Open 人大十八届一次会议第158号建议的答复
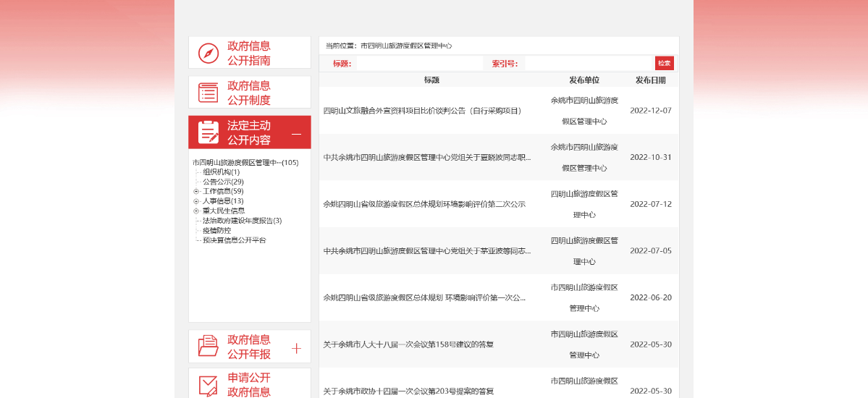Image resolution: width=868 pixels, height=398 pixels. pyautogui.click(x=408, y=345)
